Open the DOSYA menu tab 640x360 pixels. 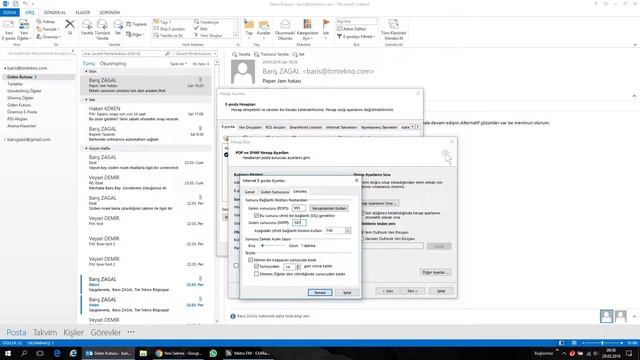[9, 13]
